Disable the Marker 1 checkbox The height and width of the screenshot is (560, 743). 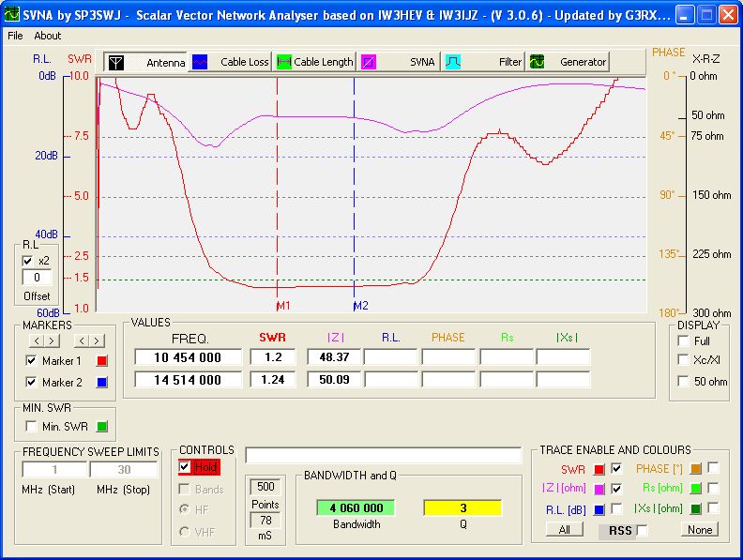click(x=31, y=361)
